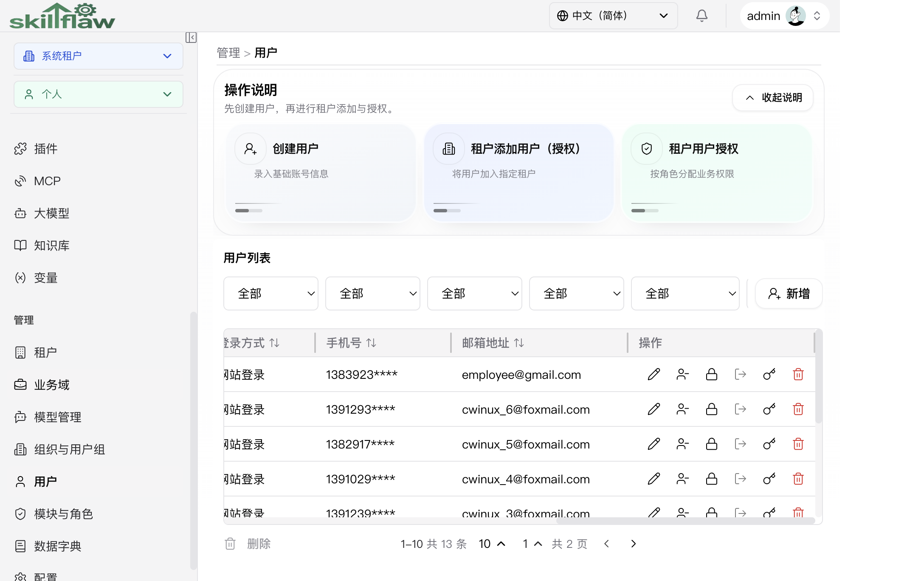Click the table vertical scrollbar
Viewport: 924px width, 581px height.
click(x=819, y=376)
